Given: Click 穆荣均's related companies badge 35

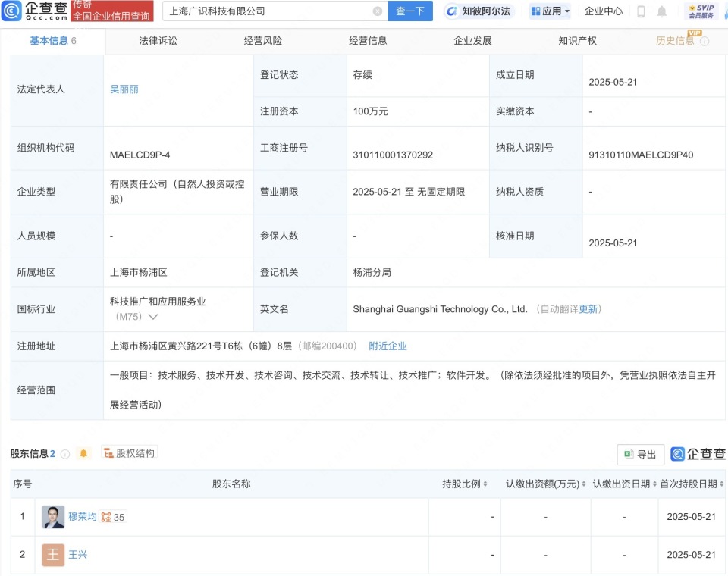Looking at the screenshot, I should coord(113,517).
